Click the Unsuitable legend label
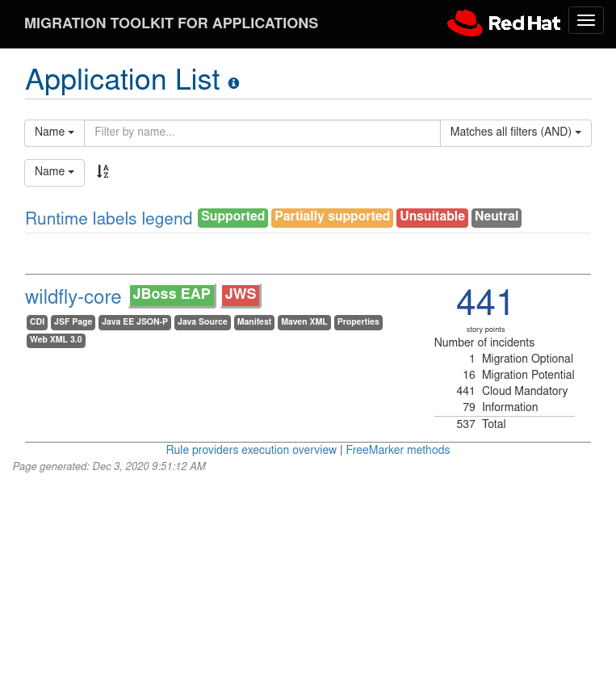This screenshot has height=676, width=616. 432,218
